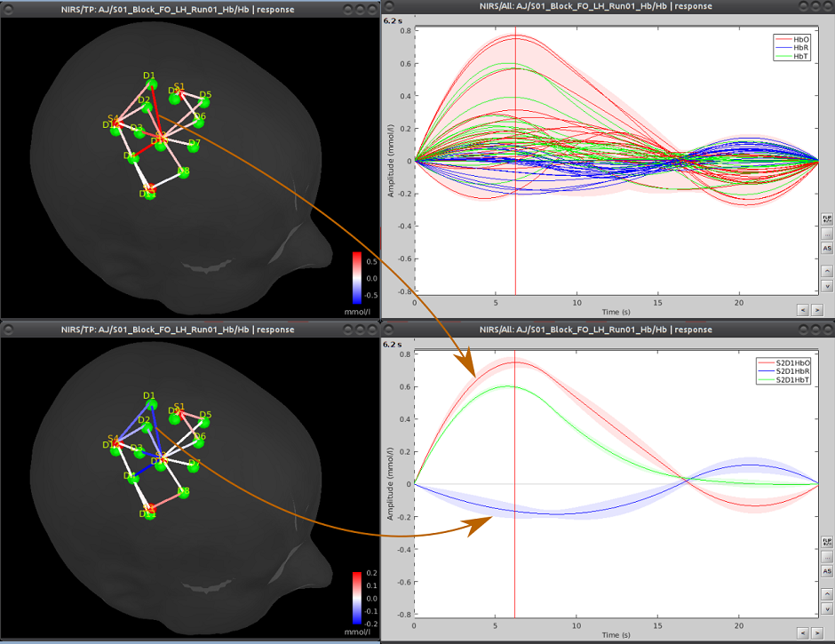Click detector D2 on top head view

point(147,107)
